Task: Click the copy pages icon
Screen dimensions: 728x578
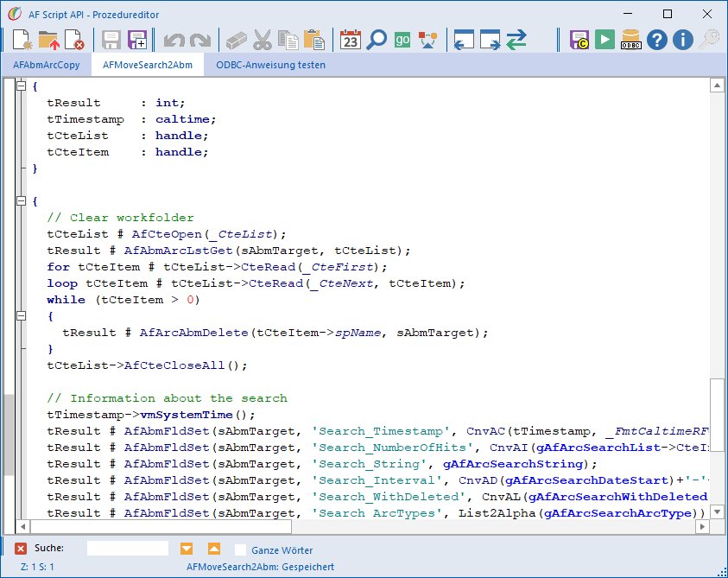Action: coord(288,40)
